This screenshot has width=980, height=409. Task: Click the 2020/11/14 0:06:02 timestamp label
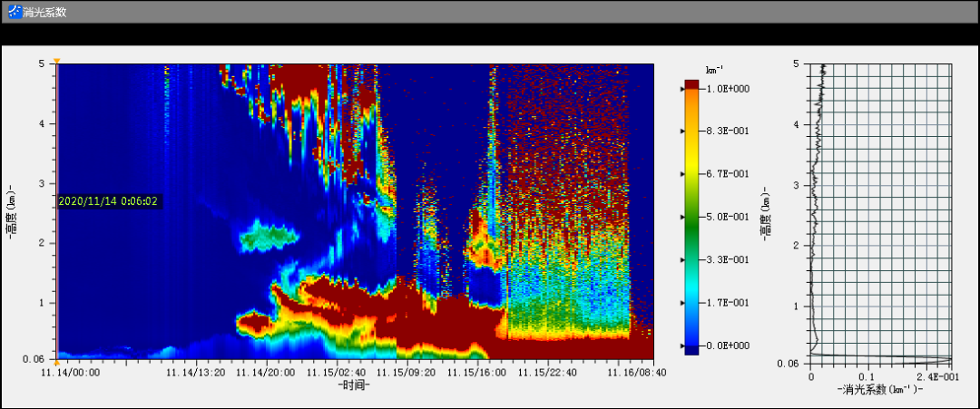pos(108,201)
